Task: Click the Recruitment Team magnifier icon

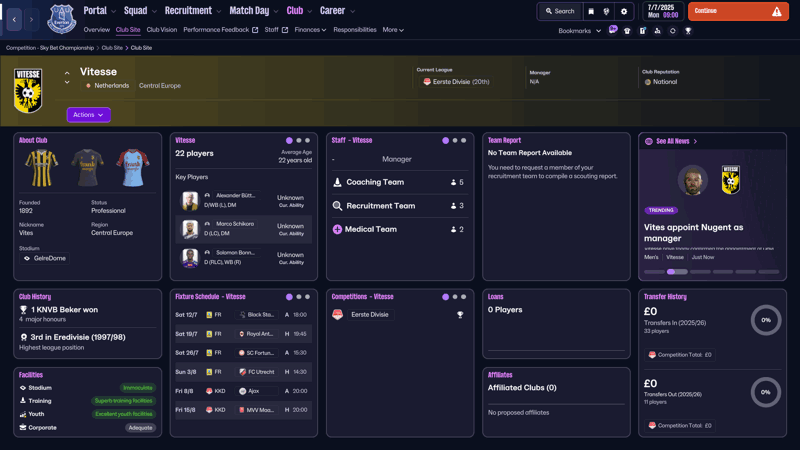Action: (337, 206)
